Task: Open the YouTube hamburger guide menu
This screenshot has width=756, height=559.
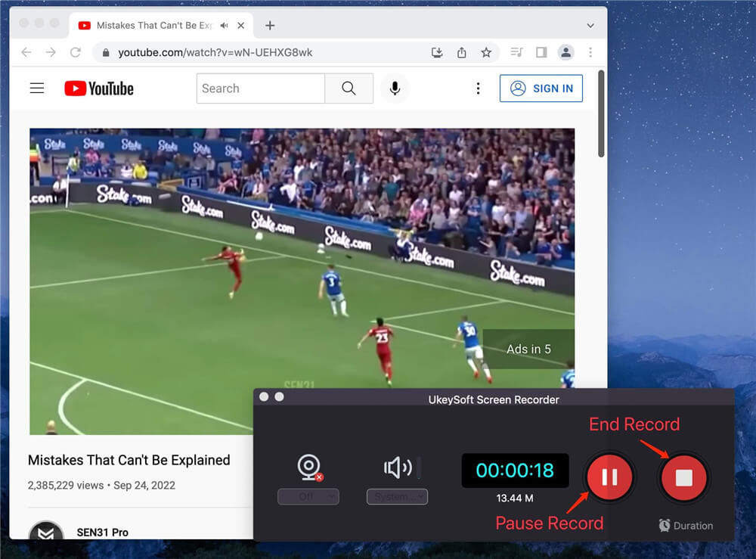Action: (x=37, y=89)
